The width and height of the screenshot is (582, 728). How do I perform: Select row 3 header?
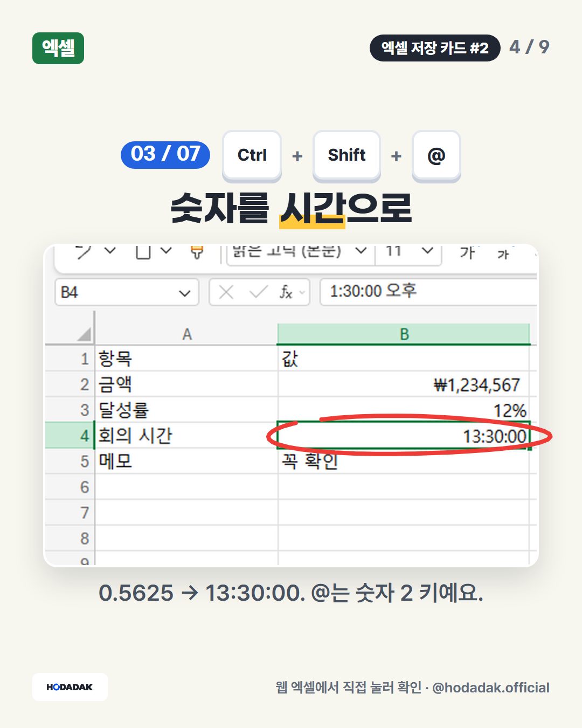coord(70,410)
